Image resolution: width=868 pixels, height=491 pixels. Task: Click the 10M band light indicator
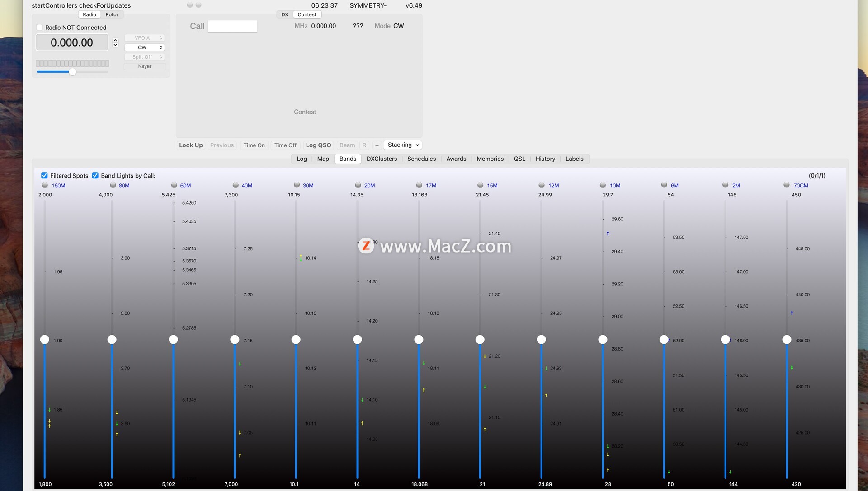tap(603, 185)
